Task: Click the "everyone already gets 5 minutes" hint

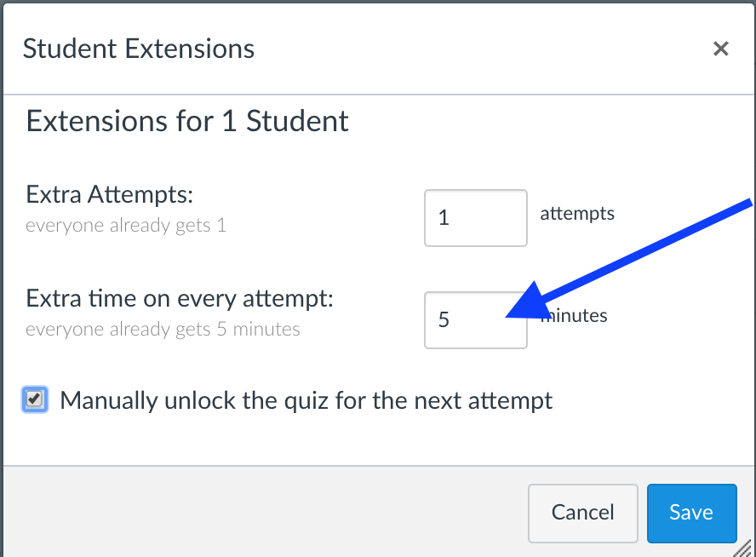Action: 163,330
